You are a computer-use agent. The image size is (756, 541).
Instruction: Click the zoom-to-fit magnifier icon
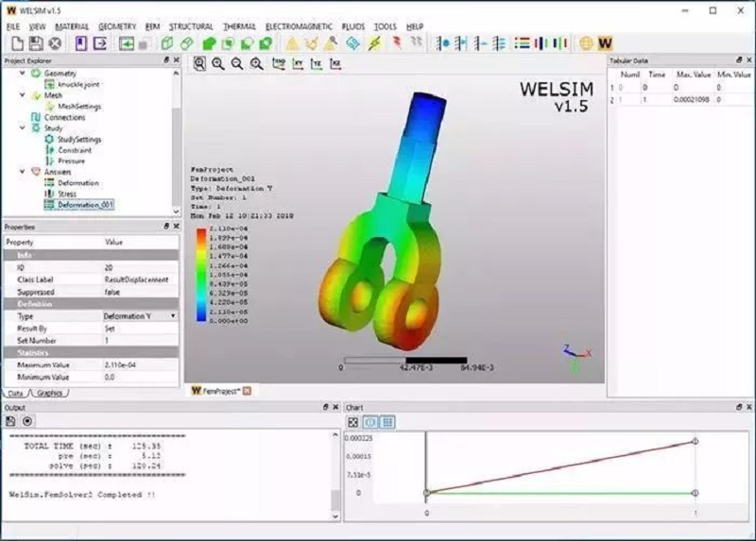click(199, 63)
